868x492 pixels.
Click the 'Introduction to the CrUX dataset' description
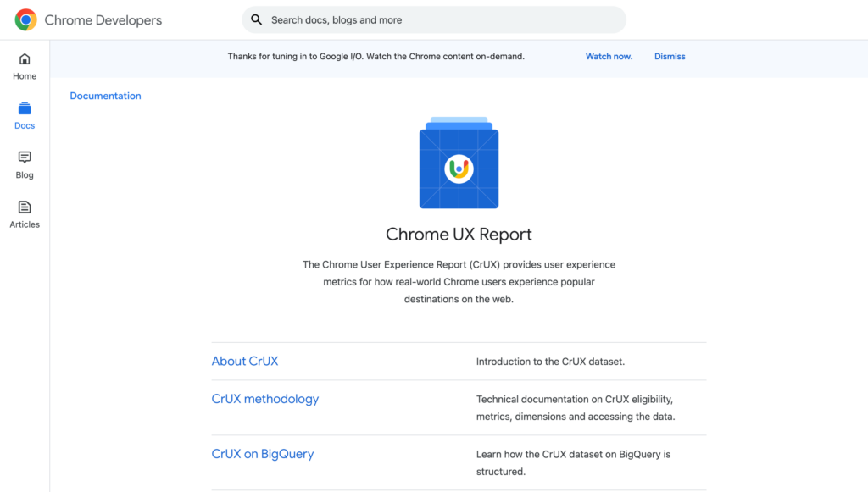tap(550, 362)
